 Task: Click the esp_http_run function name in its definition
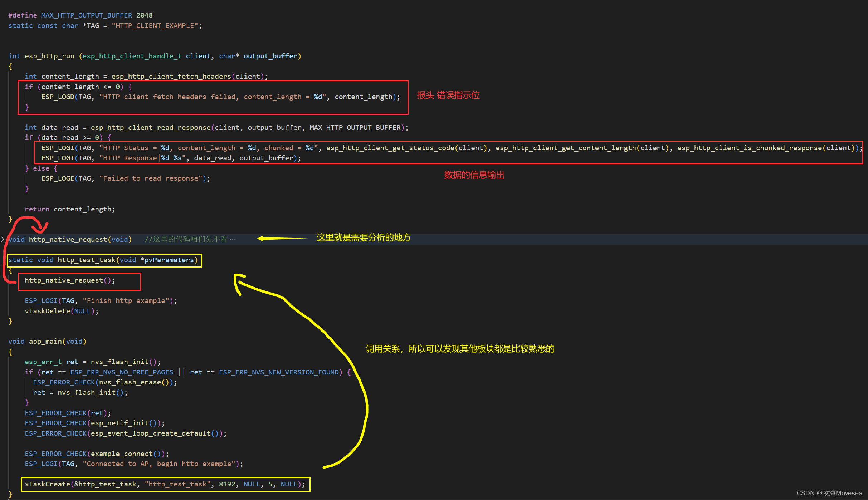click(49, 56)
